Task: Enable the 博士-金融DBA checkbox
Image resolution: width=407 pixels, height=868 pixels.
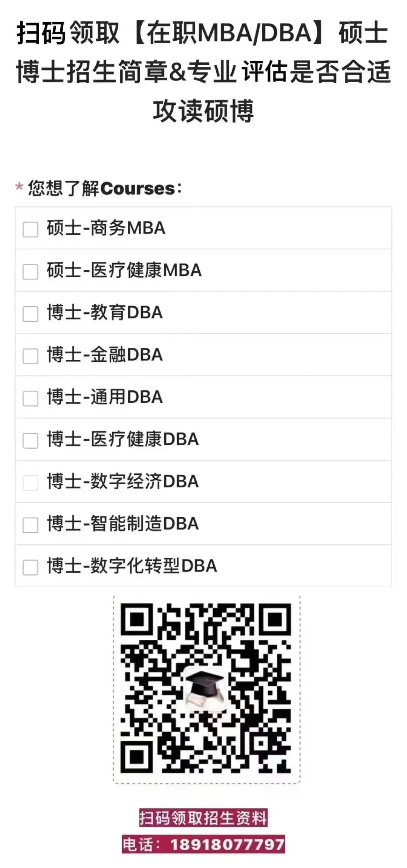Action: tap(31, 356)
